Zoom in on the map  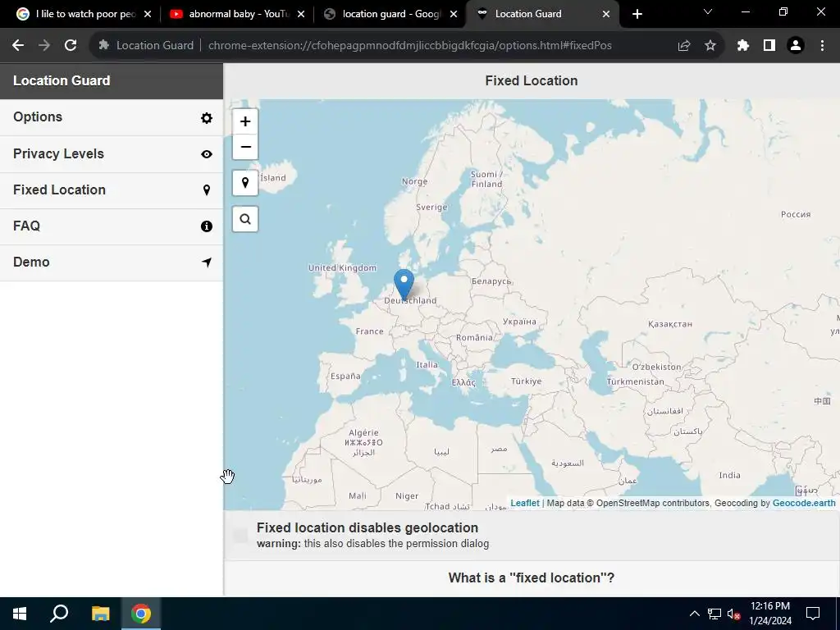(x=245, y=121)
